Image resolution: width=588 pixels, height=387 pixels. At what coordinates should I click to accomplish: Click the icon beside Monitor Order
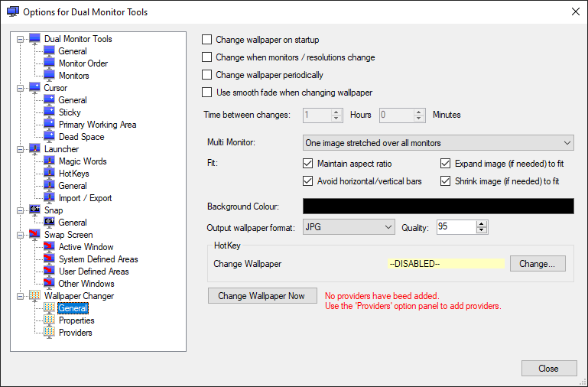pyautogui.click(x=49, y=63)
